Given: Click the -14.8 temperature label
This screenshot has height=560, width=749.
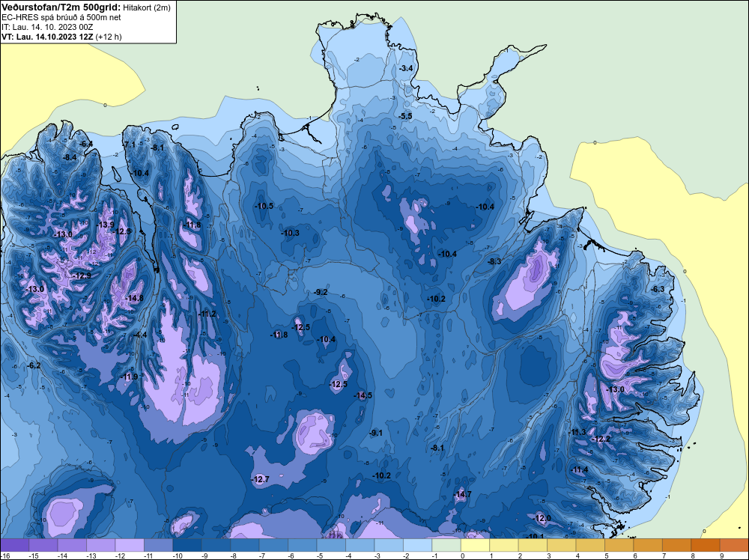Looking at the screenshot, I should 134,299.
